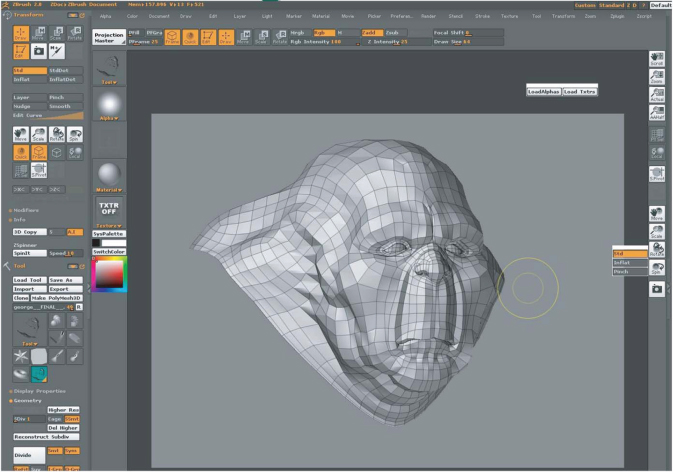Select the Draw icon in Transform palette
Viewport: 673px width, 472px height.
click(21, 33)
